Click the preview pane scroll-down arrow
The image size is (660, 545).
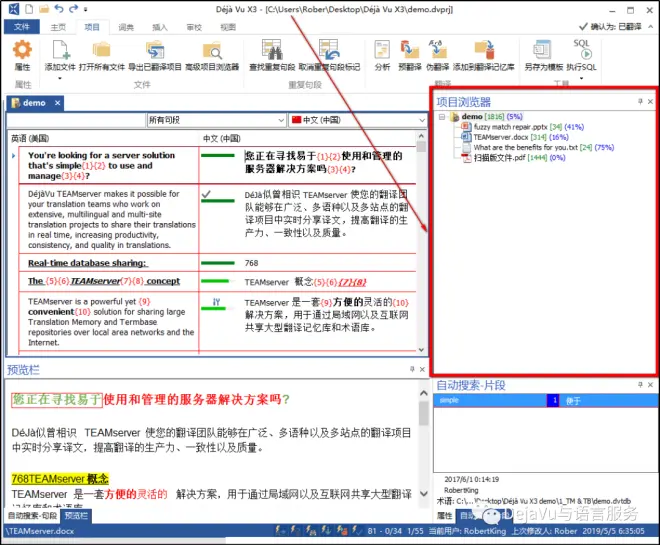tap(424, 493)
